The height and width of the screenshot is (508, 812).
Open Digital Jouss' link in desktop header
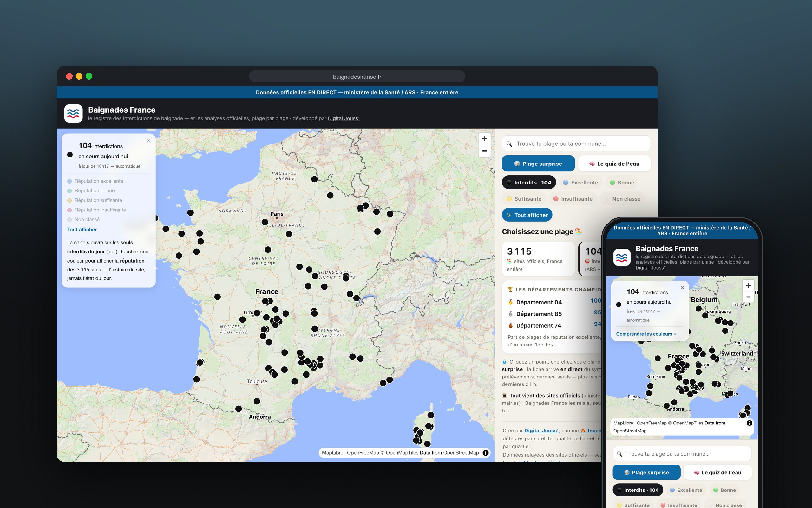pyautogui.click(x=344, y=118)
